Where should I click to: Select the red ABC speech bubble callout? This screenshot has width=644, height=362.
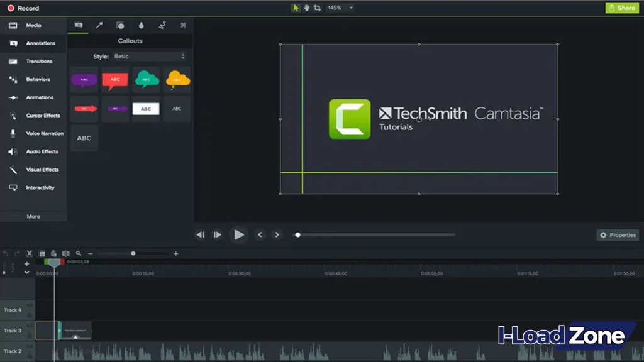point(115,80)
